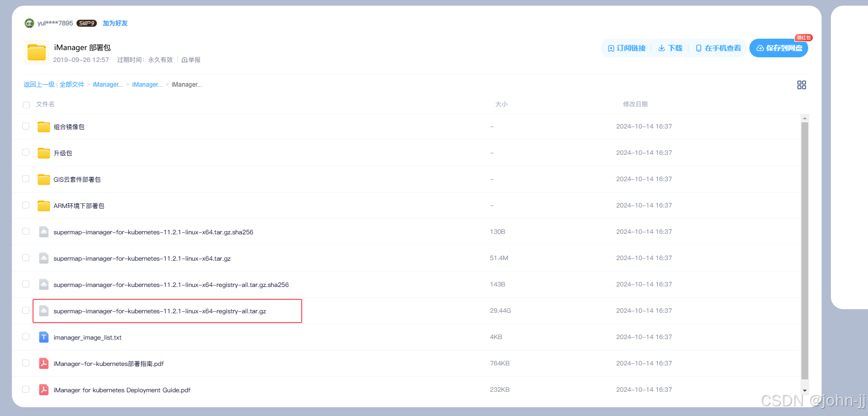Check the box for 29.44G registry-all.tar.gz

(x=26, y=310)
